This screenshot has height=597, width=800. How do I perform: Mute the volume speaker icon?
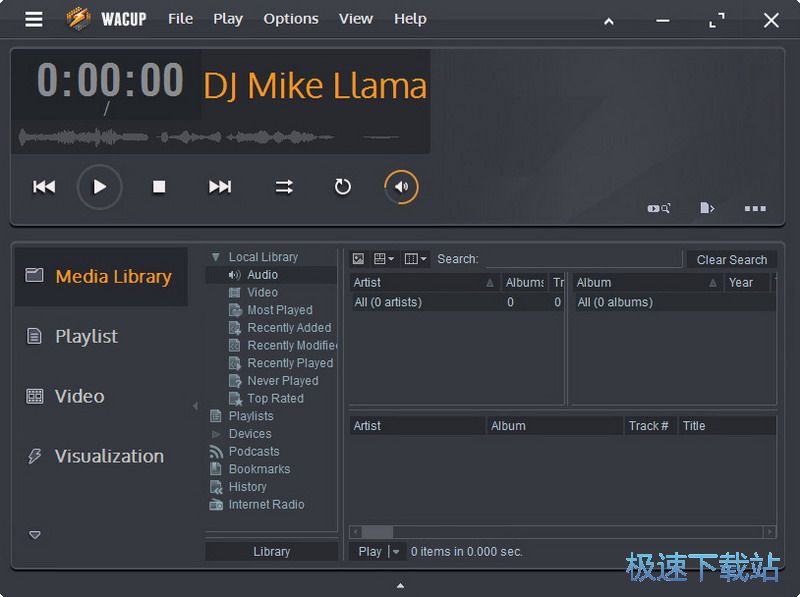[401, 187]
